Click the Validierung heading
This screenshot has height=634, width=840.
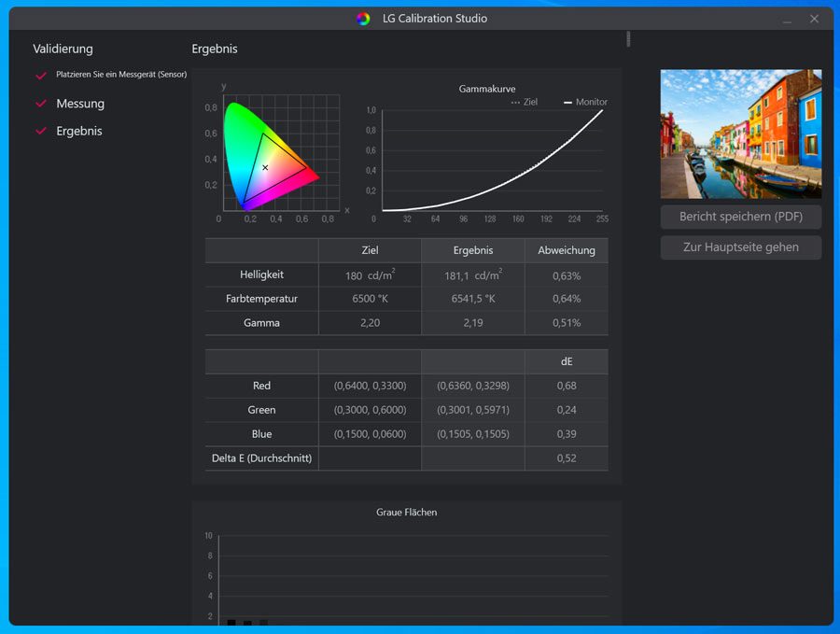coord(63,49)
